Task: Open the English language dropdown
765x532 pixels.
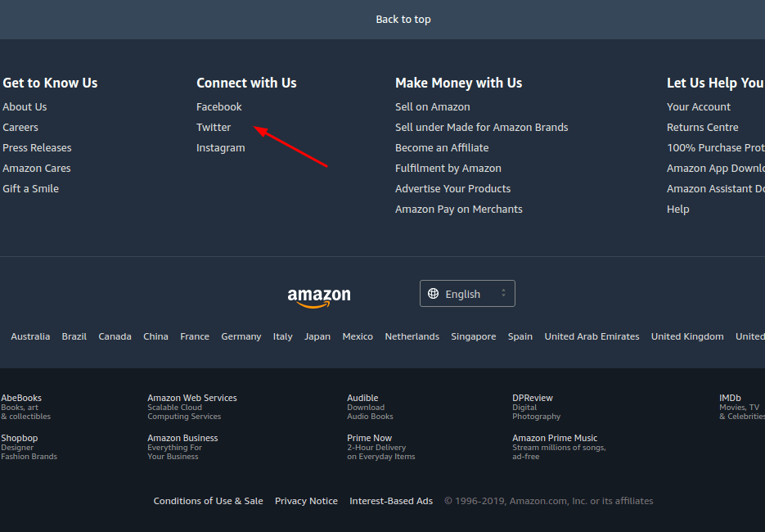Action: (x=467, y=293)
